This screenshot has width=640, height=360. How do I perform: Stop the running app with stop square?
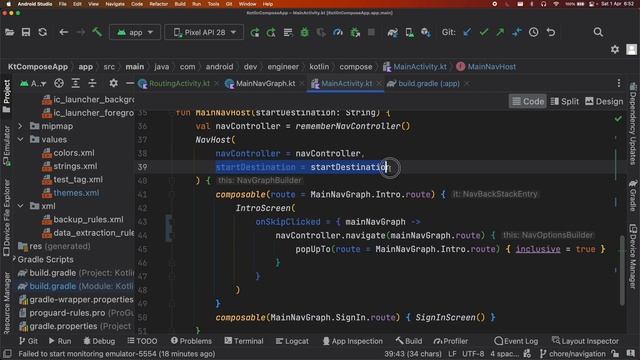[371, 32]
